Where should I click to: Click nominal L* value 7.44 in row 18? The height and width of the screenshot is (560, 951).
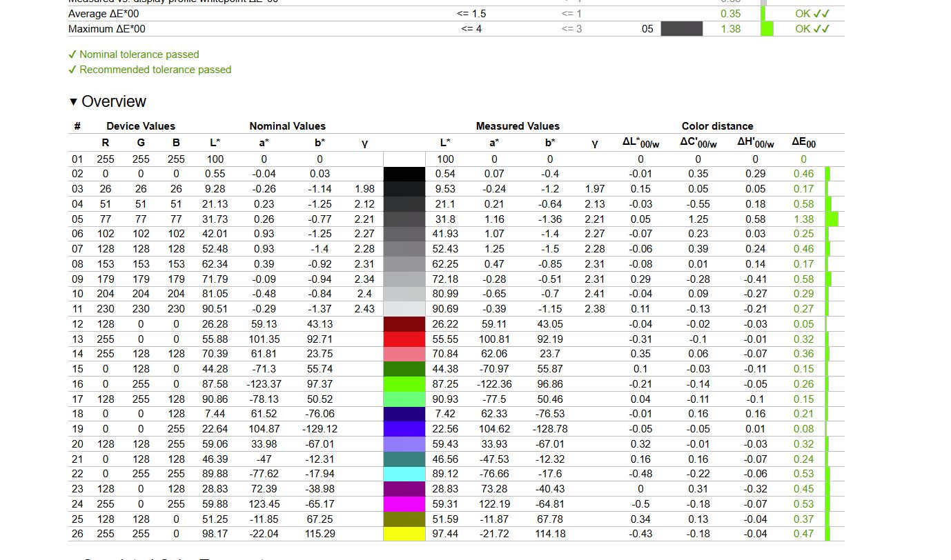pos(215,414)
